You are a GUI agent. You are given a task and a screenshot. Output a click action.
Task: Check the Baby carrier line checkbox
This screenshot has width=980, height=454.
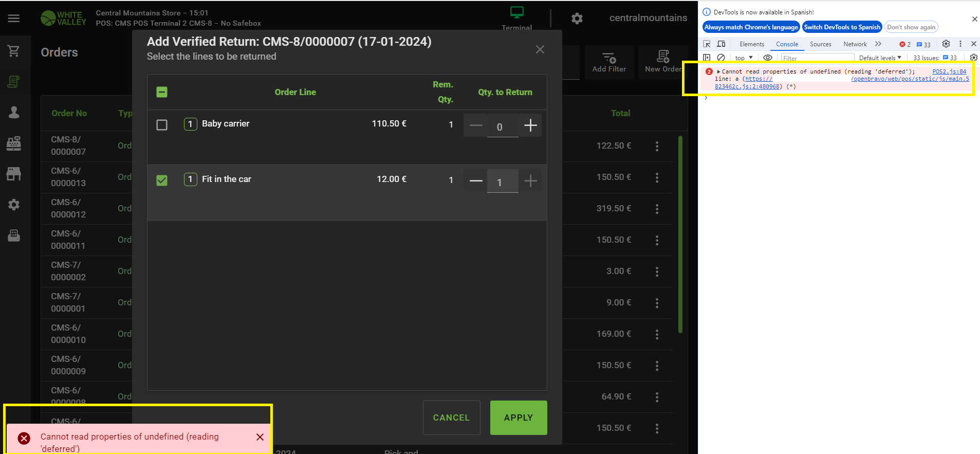(x=162, y=125)
